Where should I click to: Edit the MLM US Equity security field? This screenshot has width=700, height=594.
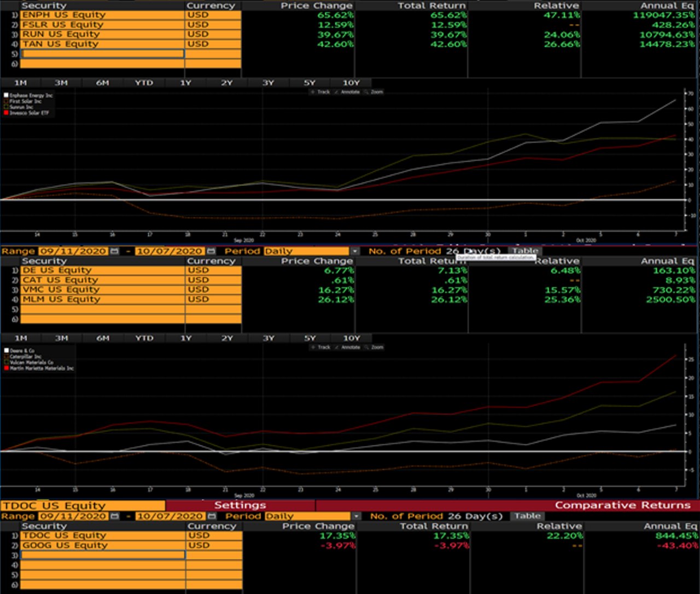click(x=102, y=299)
